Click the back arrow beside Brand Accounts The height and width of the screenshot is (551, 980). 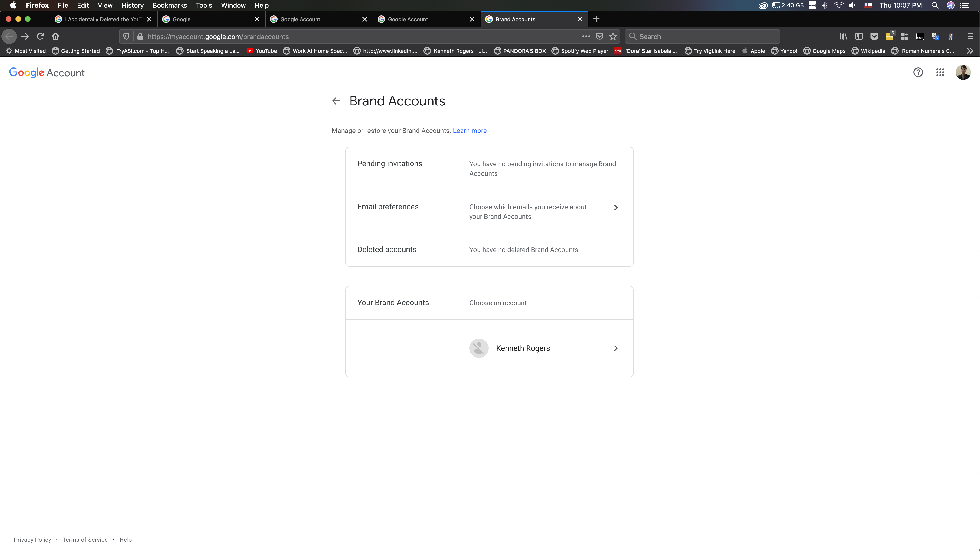click(x=335, y=101)
